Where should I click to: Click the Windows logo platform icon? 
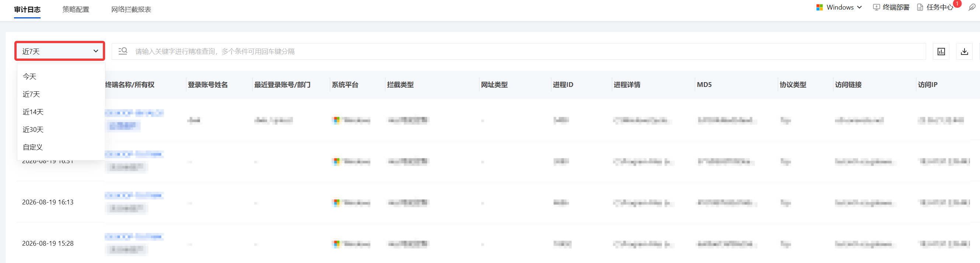(x=820, y=7)
